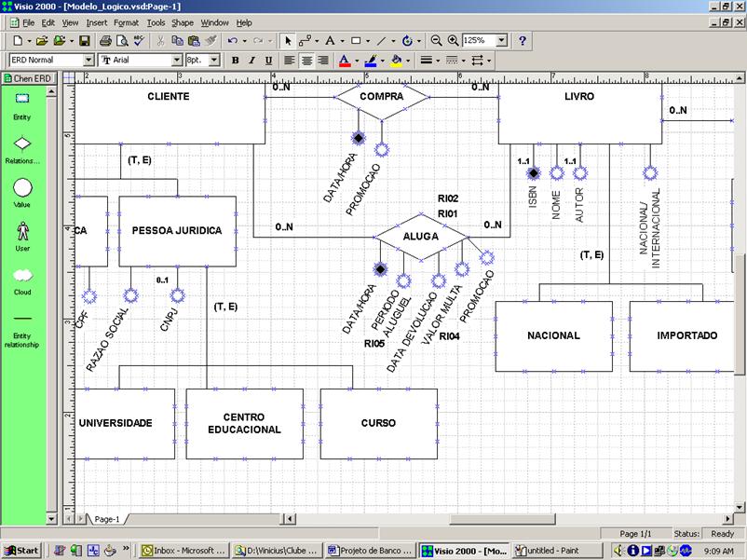The height and width of the screenshot is (560, 747).
Task: Open untitled Paint from the taskbar
Action: pyautogui.click(x=550, y=551)
